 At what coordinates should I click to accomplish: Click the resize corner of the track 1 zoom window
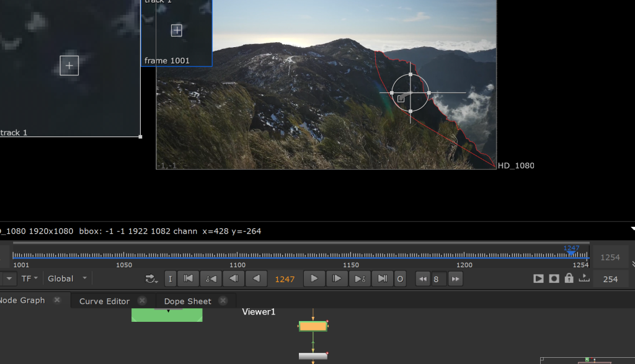[x=141, y=137]
